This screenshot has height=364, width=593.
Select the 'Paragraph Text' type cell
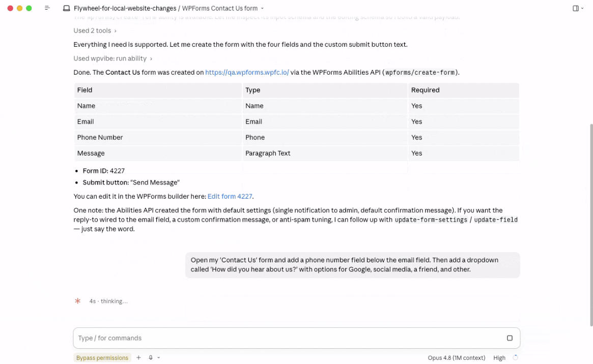[x=324, y=154]
